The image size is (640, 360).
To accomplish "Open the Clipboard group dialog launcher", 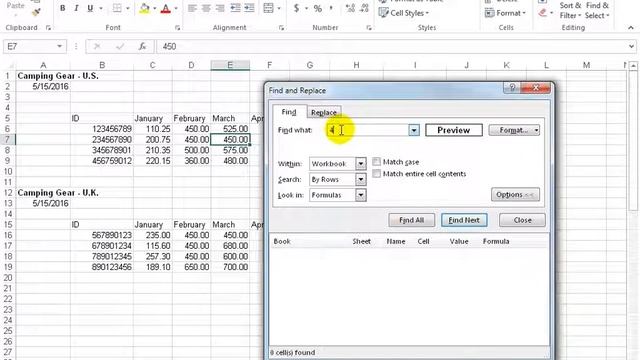I will [48, 28].
